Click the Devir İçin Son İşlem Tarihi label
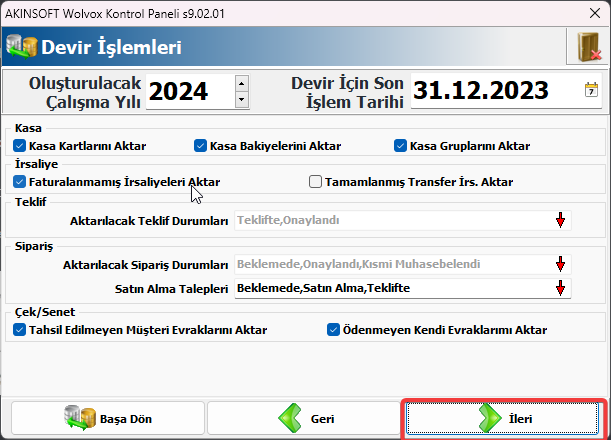 [x=348, y=92]
